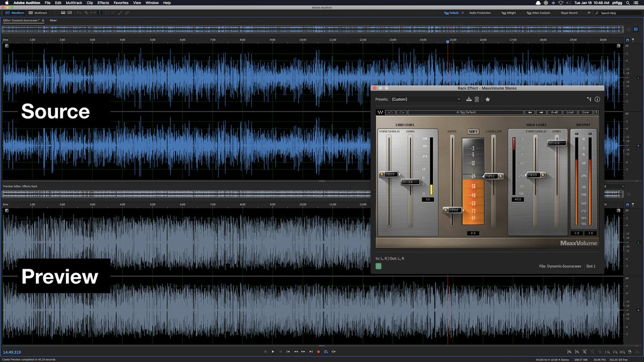Open the Presets dropdown in Rack Effect
Viewport: 644px width, 362px height.
[x=426, y=99]
